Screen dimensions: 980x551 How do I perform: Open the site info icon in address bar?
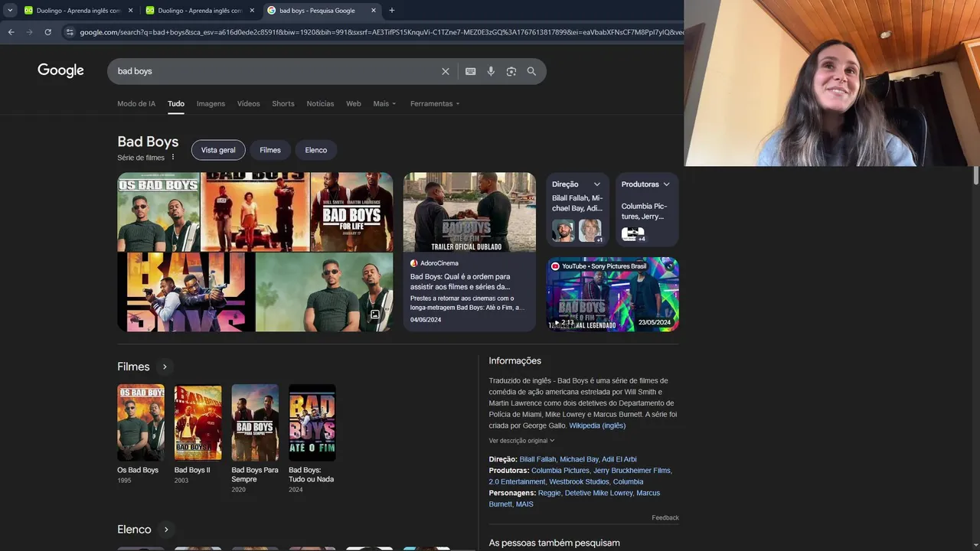tap(70, 32)
